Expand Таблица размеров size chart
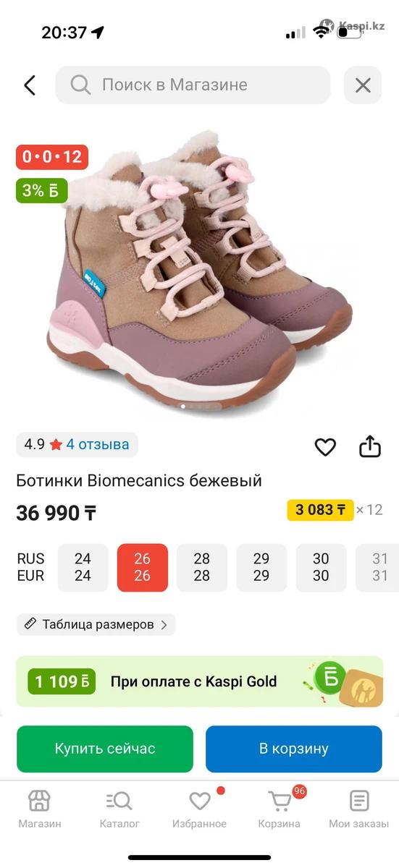 pyautogui.click(x=96, y=624)
